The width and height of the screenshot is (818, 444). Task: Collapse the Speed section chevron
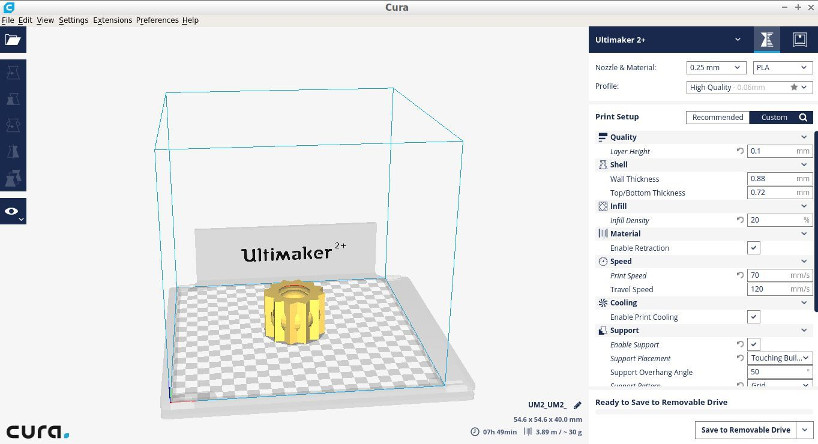coord(804,261)
